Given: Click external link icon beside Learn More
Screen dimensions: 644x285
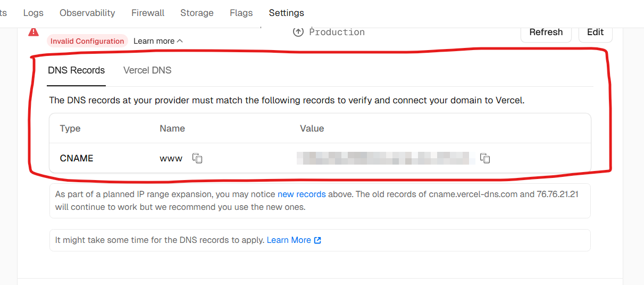Looking at the screenshot, I should [x=317, y=240].
